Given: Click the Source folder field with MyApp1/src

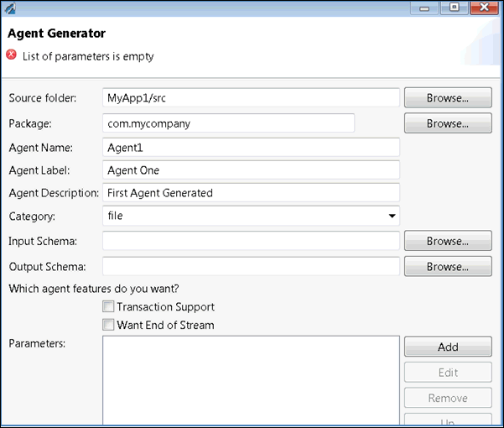Looking at the screenshot, I should [x=251, y=97].
